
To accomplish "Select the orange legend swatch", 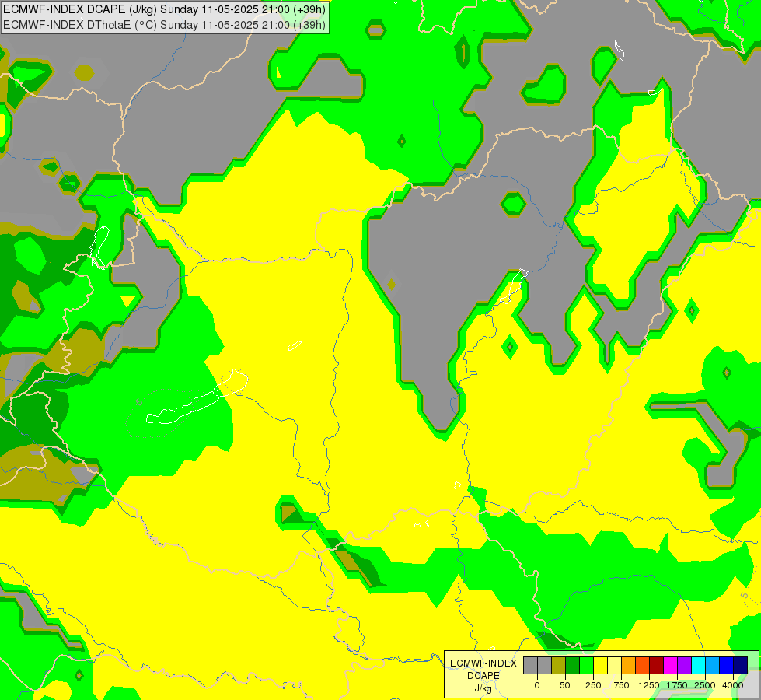I will pos(629,665).
